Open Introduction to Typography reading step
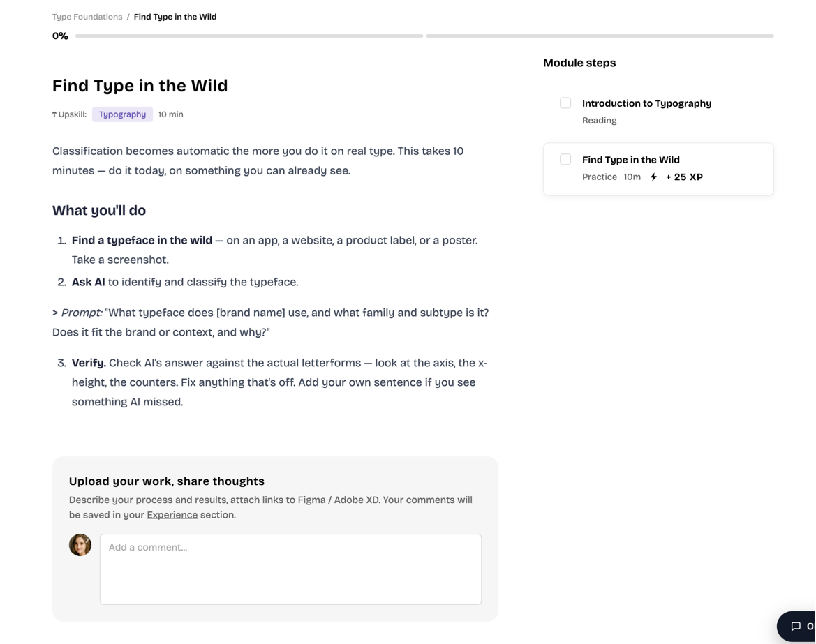The width and height of the screenshot is (816, 644). [646, 103]
